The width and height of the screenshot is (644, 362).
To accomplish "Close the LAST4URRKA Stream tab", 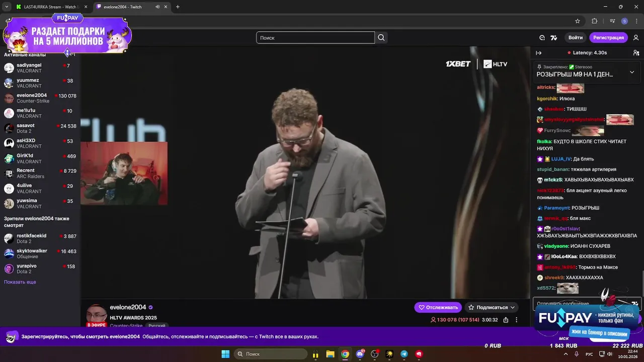I will click(86, 7).
